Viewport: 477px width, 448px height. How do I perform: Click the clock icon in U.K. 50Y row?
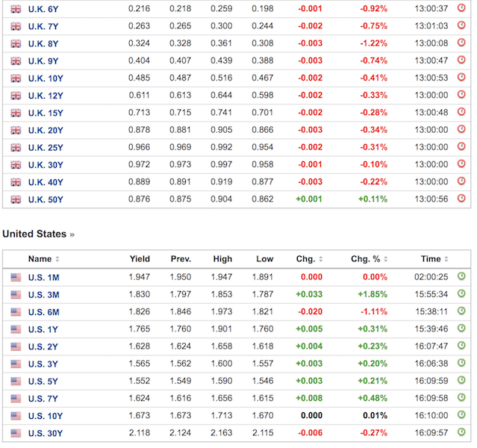click(x=461, y=199)
